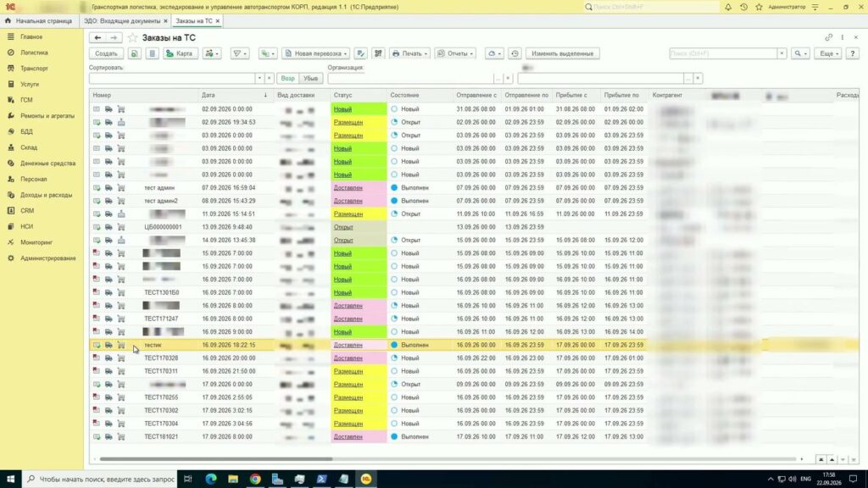
Task: Open the Карта map view
Action: pos(180,53)
